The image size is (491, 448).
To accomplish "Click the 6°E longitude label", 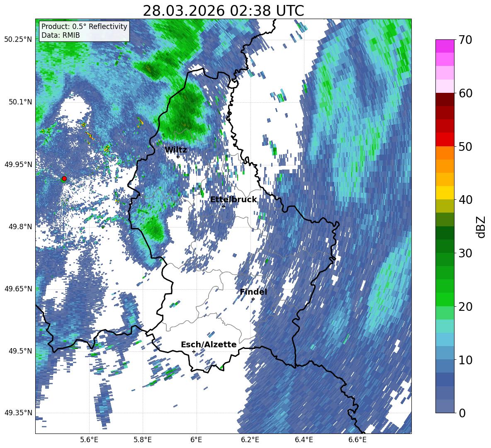I will pos(196,440).
